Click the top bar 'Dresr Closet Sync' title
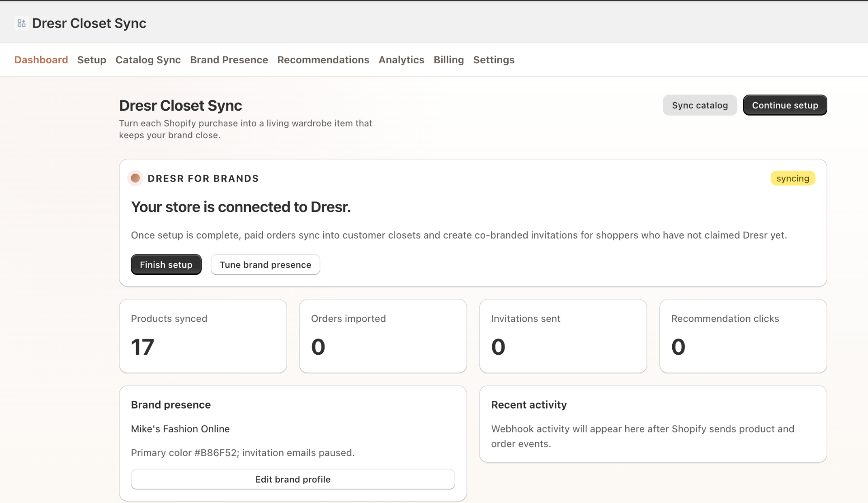Viewport: 868px width, 503px height. click(89, 24)
